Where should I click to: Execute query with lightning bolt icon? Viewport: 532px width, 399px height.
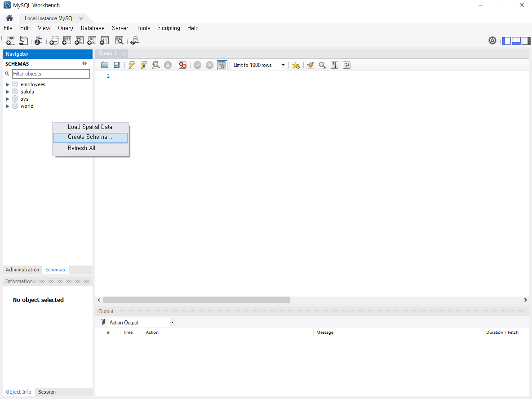coord(132,65)
